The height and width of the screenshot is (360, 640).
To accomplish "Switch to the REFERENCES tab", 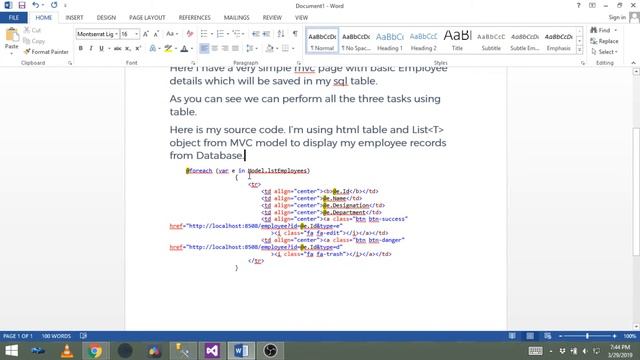I will (194, 18).
